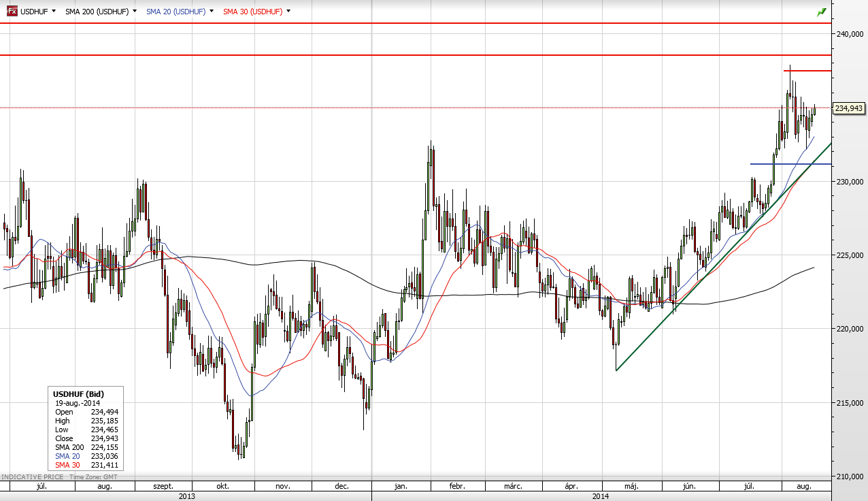
Task: Click the okt. month label on time axis
Action: (222, 487)
